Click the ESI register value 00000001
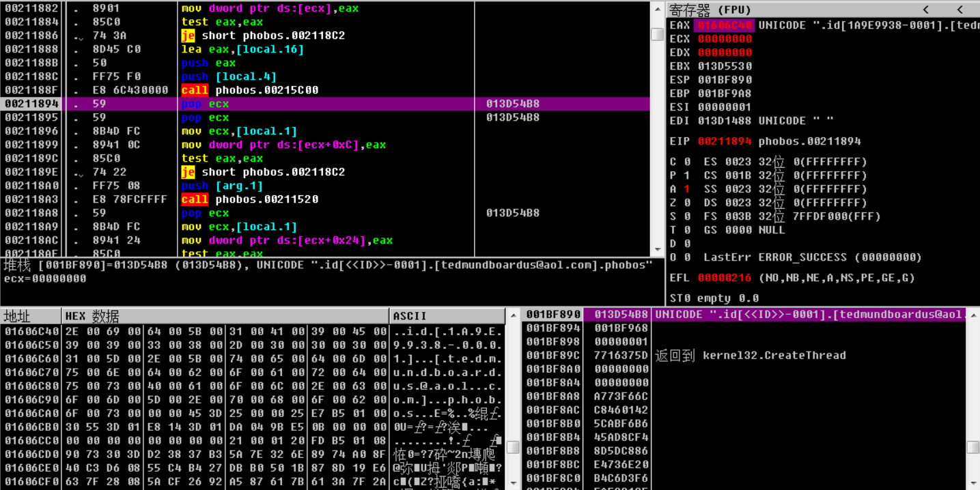980x490 pixels. (725, 107)
